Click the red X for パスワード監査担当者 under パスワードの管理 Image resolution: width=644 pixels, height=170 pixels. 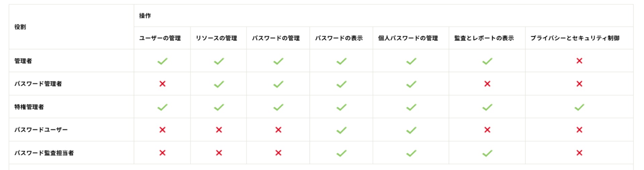click(278, 153)
